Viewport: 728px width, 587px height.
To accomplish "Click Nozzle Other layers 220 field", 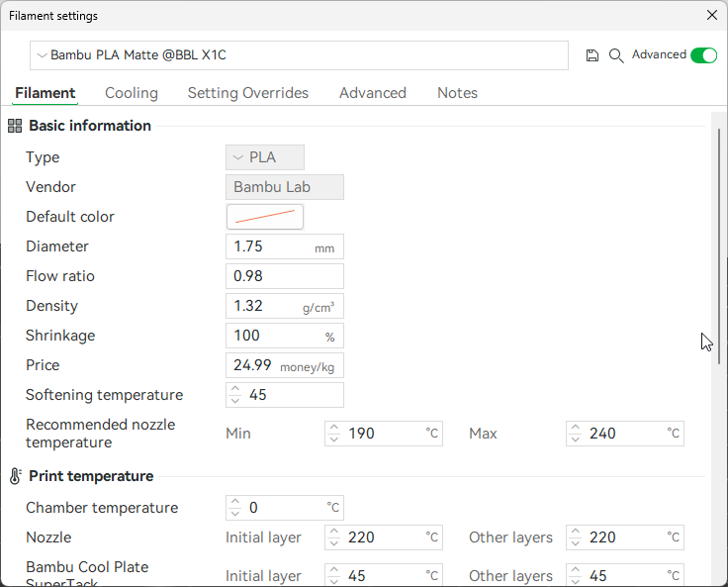I will pos(625,538).
